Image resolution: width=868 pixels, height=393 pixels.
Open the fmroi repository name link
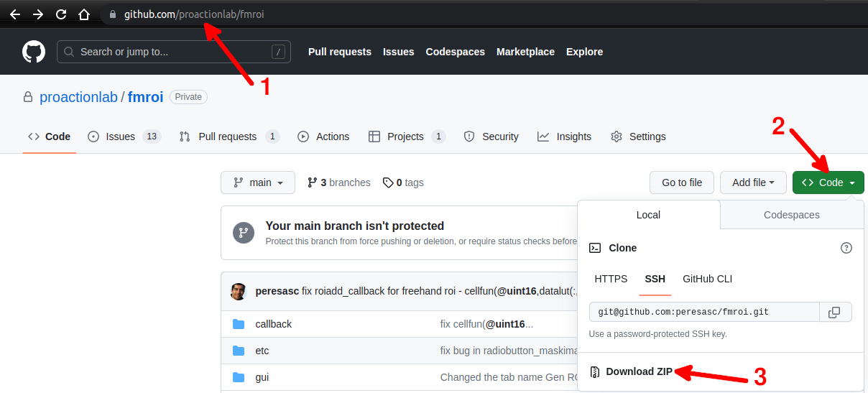coord(146,97)
